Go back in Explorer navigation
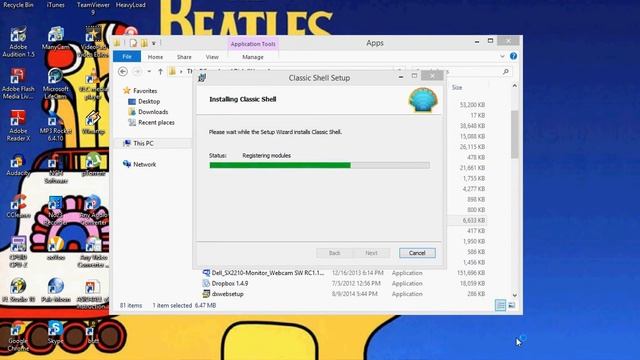This screenshot has height=360, width=640. point(122,71)
